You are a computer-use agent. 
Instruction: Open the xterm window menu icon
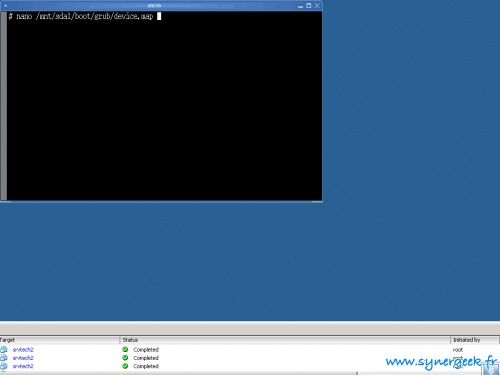pyautogui.click(x=6, y=6)
